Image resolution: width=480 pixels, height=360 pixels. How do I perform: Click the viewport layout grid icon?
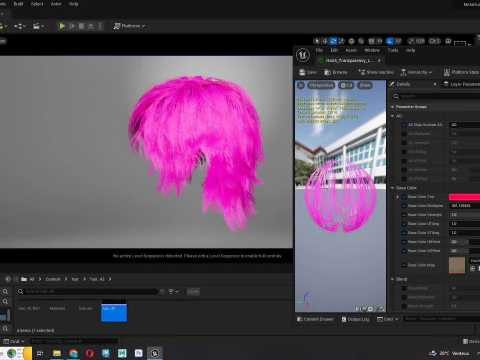click(x=448, y=41)
